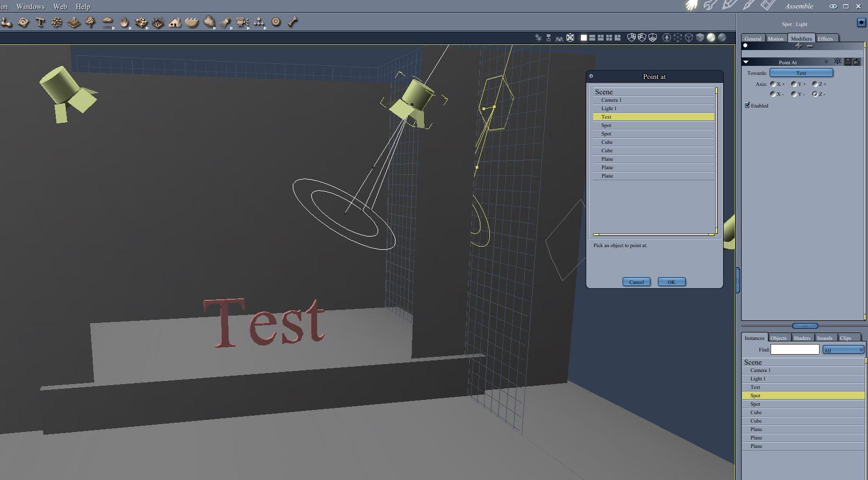The image size is (868, 480).
Task: Insert a house-shaped object from toolbar
Action: (x=175, y=22)
